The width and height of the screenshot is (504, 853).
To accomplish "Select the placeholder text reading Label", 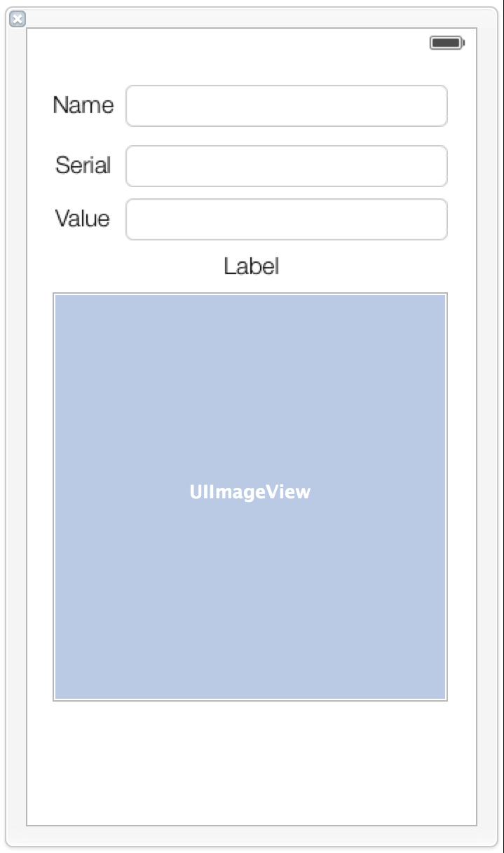I will pyautogui.click(x=251, y=266).
